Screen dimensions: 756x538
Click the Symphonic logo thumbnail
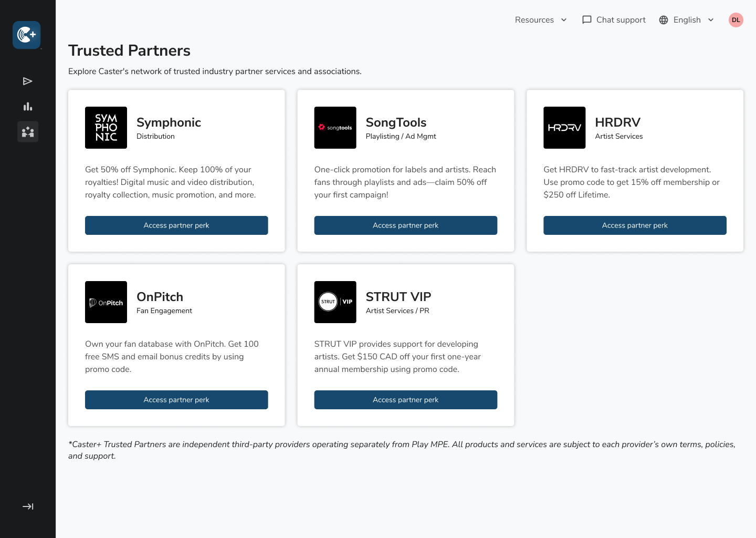pyautogui.click(x=106, y=128)
